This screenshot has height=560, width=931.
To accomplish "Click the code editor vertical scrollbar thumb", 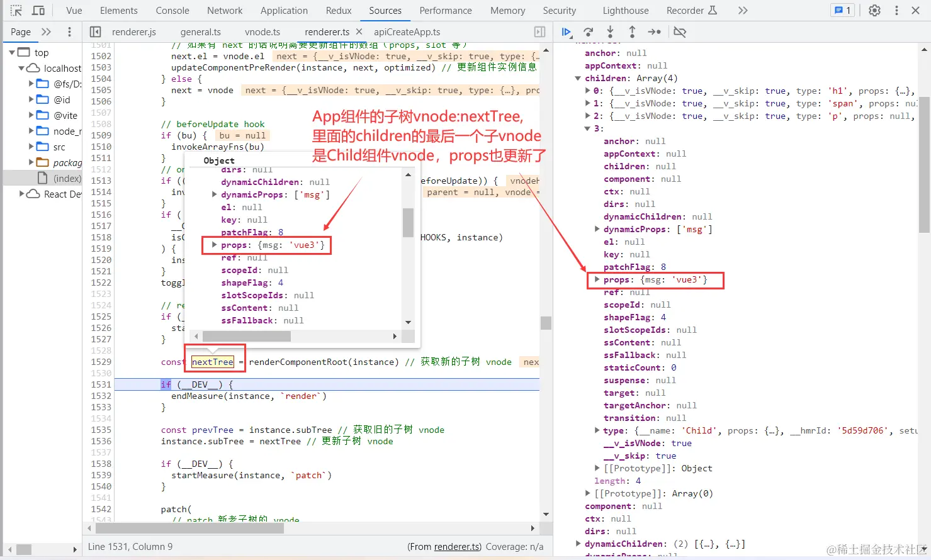I will (x=546, y=323).
